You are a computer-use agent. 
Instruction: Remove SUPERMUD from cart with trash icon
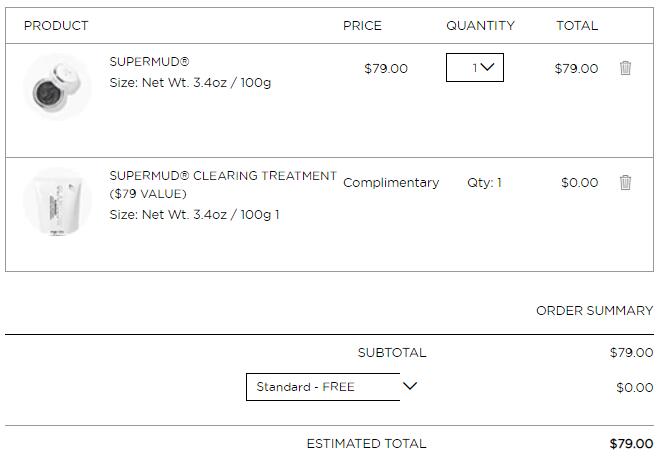point(625,68)
